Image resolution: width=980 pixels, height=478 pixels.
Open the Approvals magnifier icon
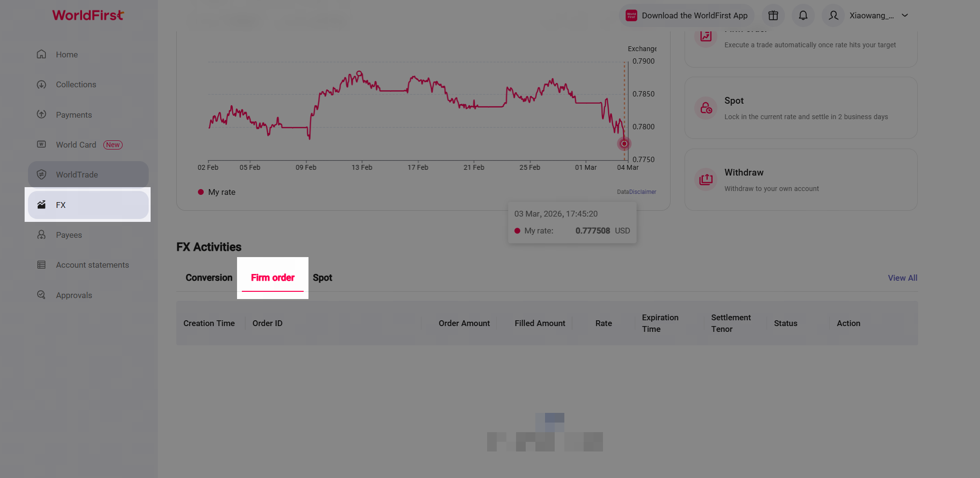coord(42,295)
